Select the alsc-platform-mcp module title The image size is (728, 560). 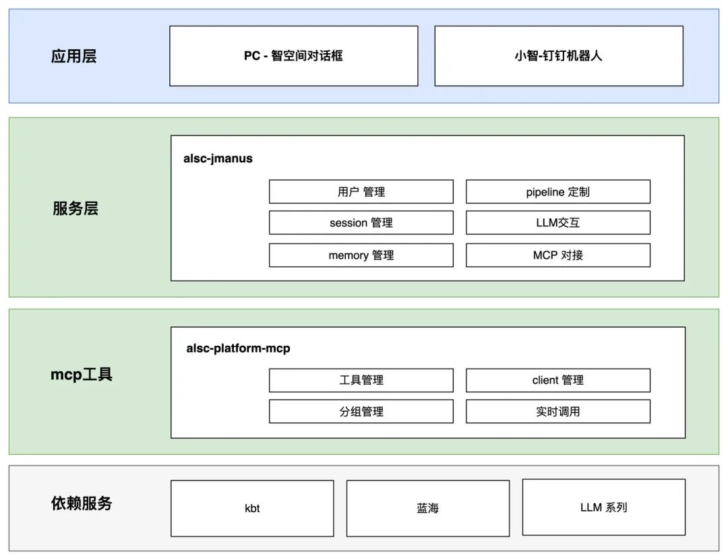click(x=237, y=348)
